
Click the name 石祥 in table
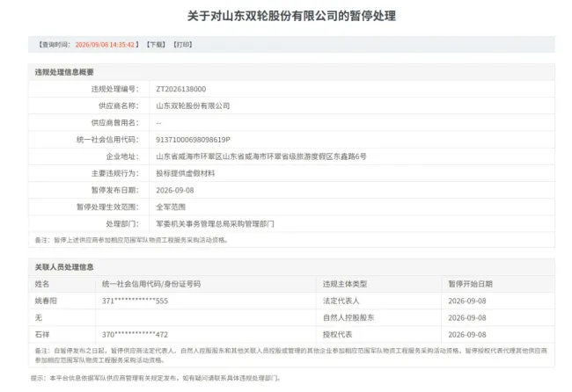42,335
